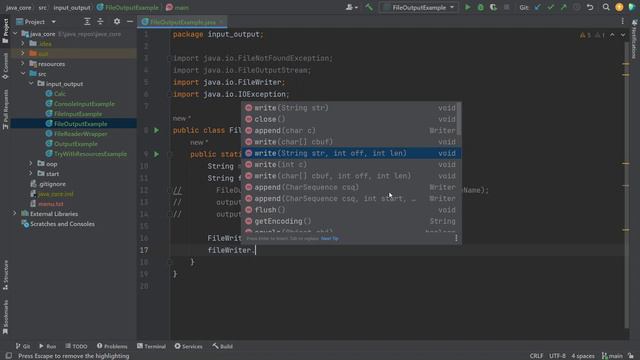Go to previous highlighted error arrow
This screenshot has width=640, height=360.
(612, 36)
